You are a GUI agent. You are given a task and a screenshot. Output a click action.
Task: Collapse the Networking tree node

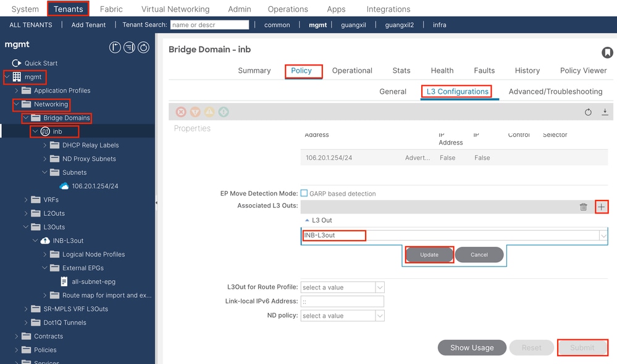17,104
